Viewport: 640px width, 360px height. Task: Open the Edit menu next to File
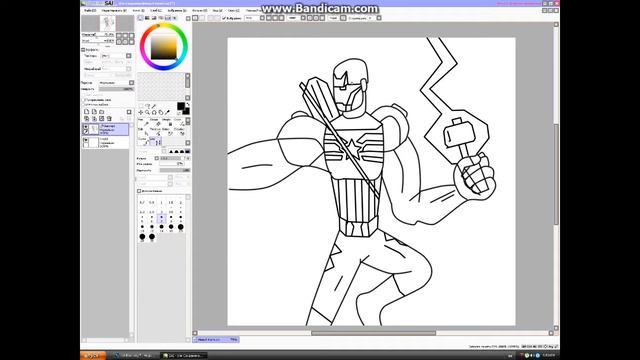(114, 10)
